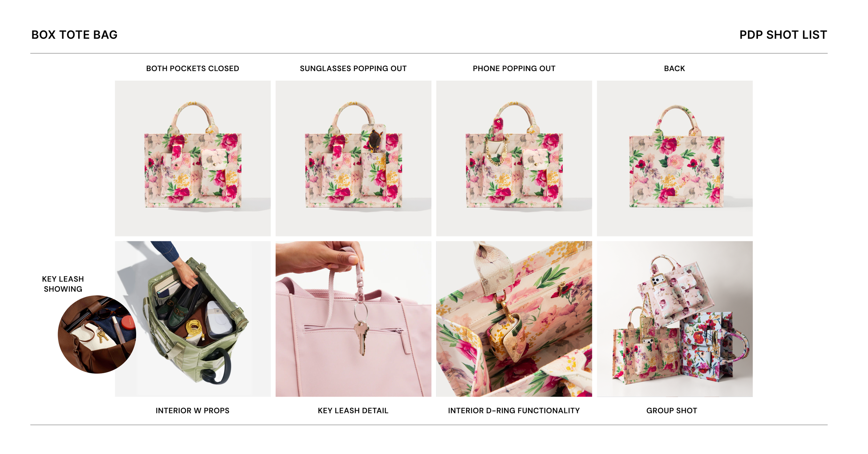This screenshot has width=868, height=454.
Task: Click the KEY LEASH SHOWING label
Action: pyautogui.click(x=63, y=284)
